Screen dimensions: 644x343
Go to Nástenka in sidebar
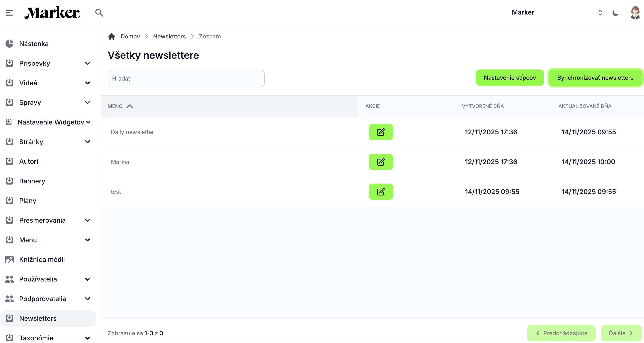(34, 44)
